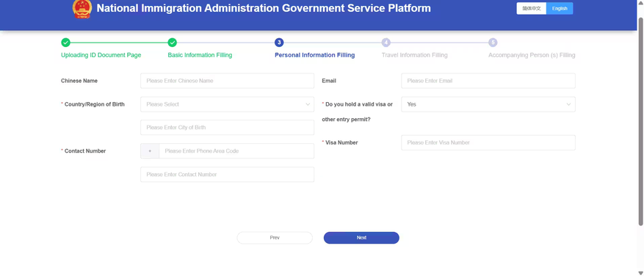The height and width of the screenshot is (276, 644).
Task: Click the plus prefix on phone area code
Action: (x=150, y=151)
